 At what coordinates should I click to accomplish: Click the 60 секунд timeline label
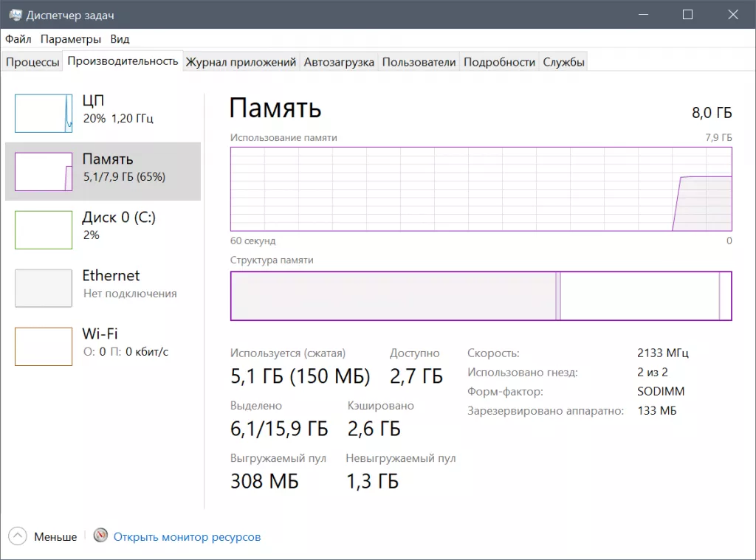pos(252,240)
